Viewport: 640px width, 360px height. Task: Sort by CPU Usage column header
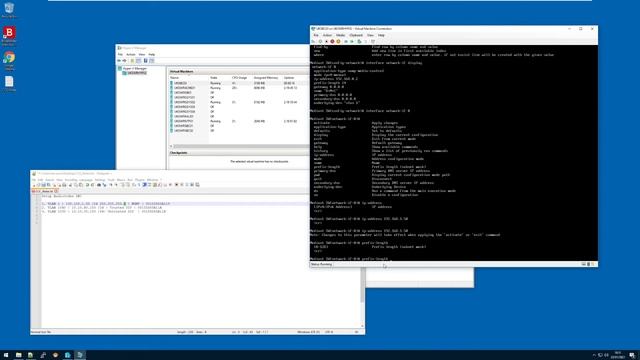(x=240, y=78)
